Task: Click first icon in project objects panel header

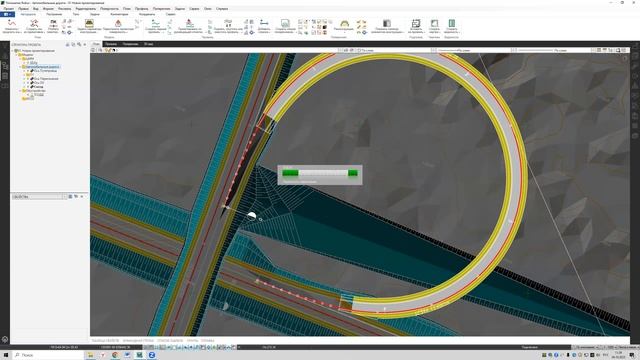Action: [67, 44]
